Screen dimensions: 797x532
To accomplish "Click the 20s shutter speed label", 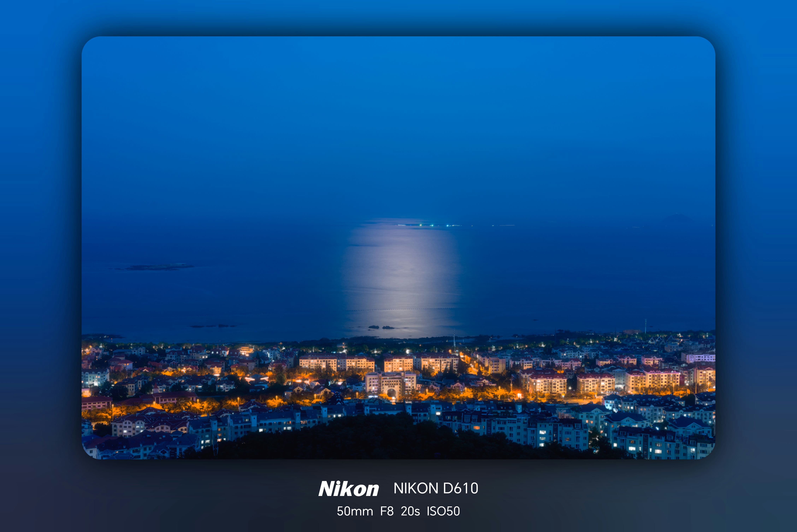I will tap(410, 511).
